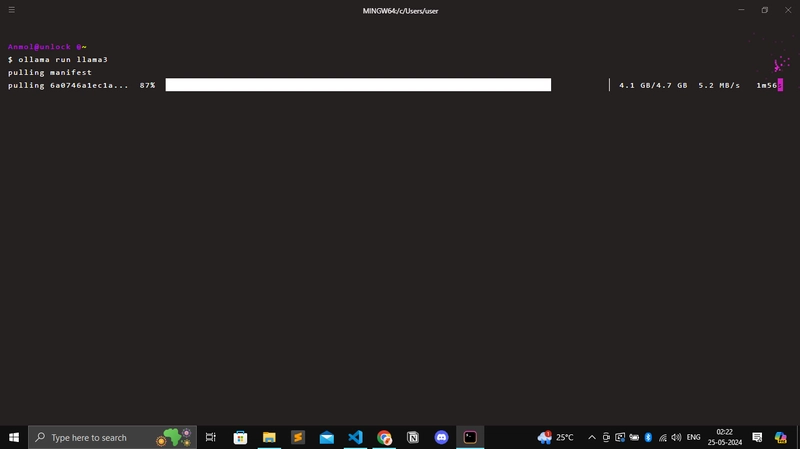The height and width of the screenshot is (449, 800).
Task: Open the 02:22 clock calendar flyout
Action: [724, 437]
